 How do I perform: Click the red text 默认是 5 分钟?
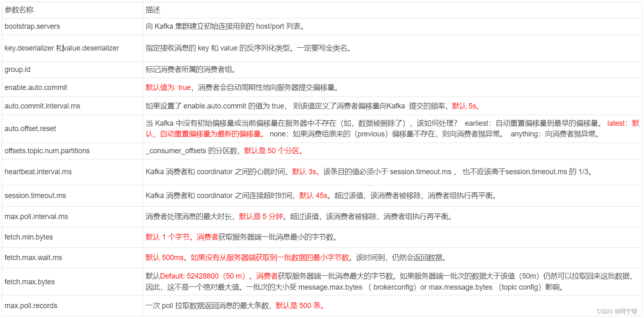coord(261,217)
